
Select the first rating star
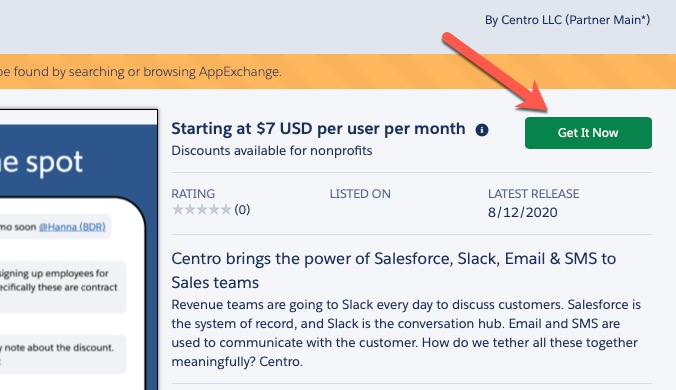[178, 209]
